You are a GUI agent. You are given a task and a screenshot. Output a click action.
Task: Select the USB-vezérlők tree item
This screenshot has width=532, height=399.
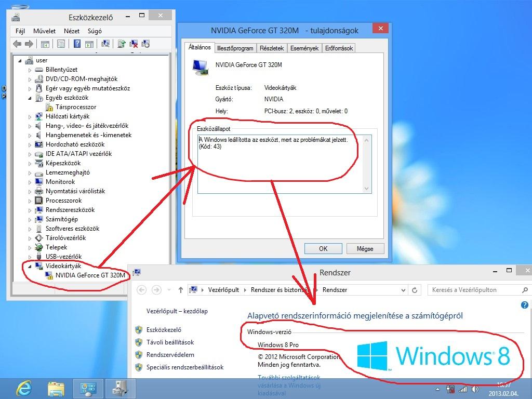pyautogui.click(x=64, y=257)
